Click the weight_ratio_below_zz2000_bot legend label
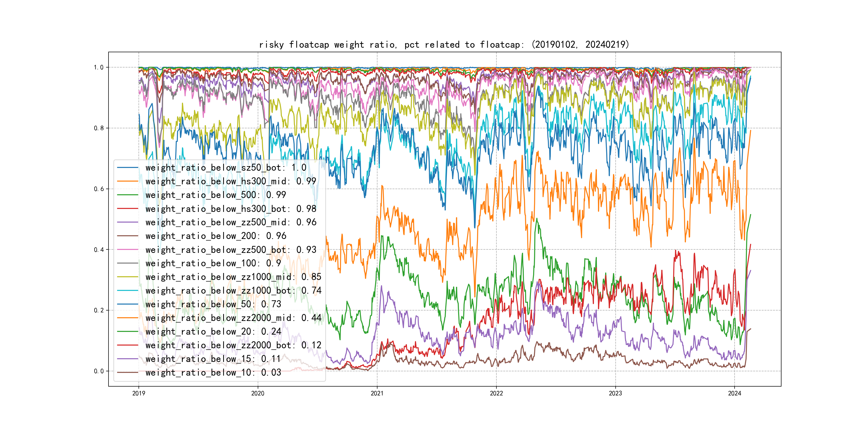The image size is (868, 434). pos(233,345)
